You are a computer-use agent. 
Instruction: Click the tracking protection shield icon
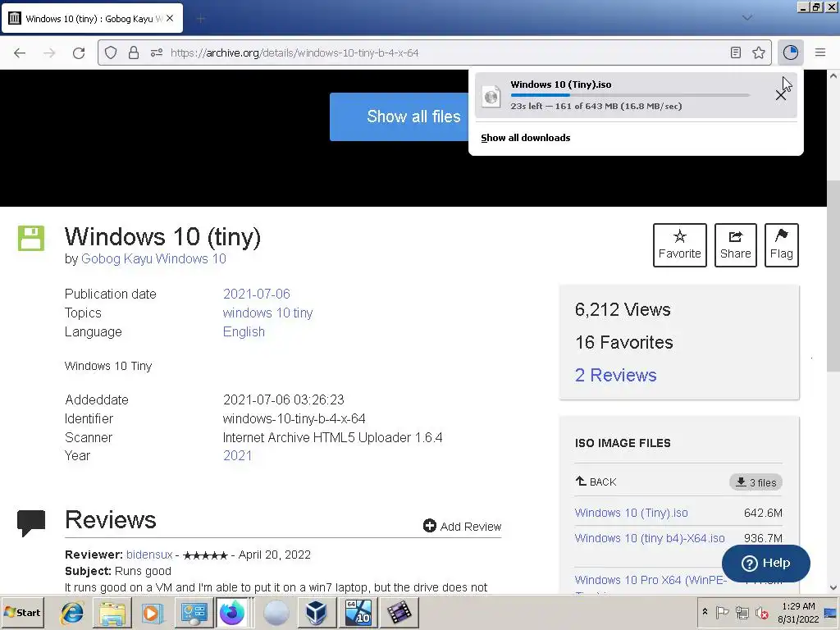(x=111, y=52)
